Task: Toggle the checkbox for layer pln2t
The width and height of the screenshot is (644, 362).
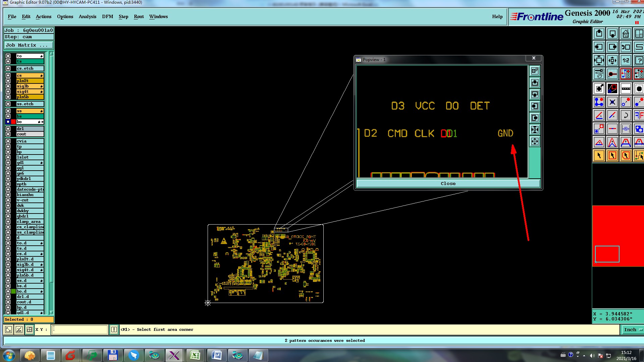Action: (8, 81)
